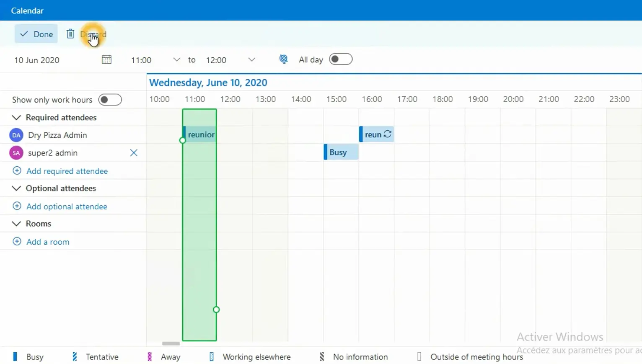Click the Add optional attendee plus icon
642x364 pixels.
click(x=17, y=206)
